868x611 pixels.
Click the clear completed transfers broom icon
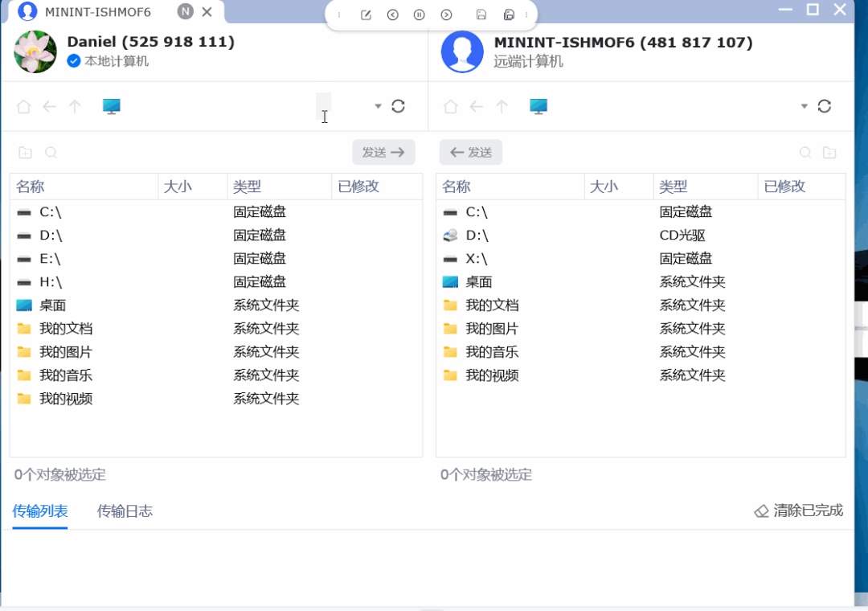pos(761,511)
